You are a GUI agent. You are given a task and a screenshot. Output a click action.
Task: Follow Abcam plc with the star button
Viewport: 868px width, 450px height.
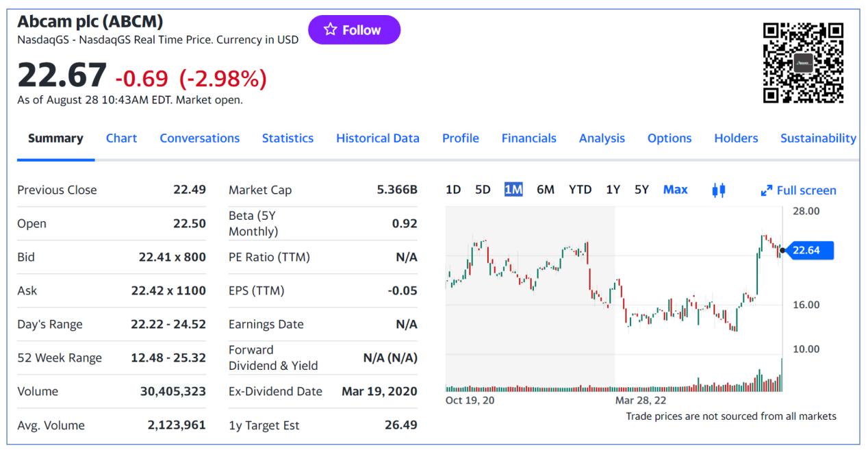click(x=354, y=30)
